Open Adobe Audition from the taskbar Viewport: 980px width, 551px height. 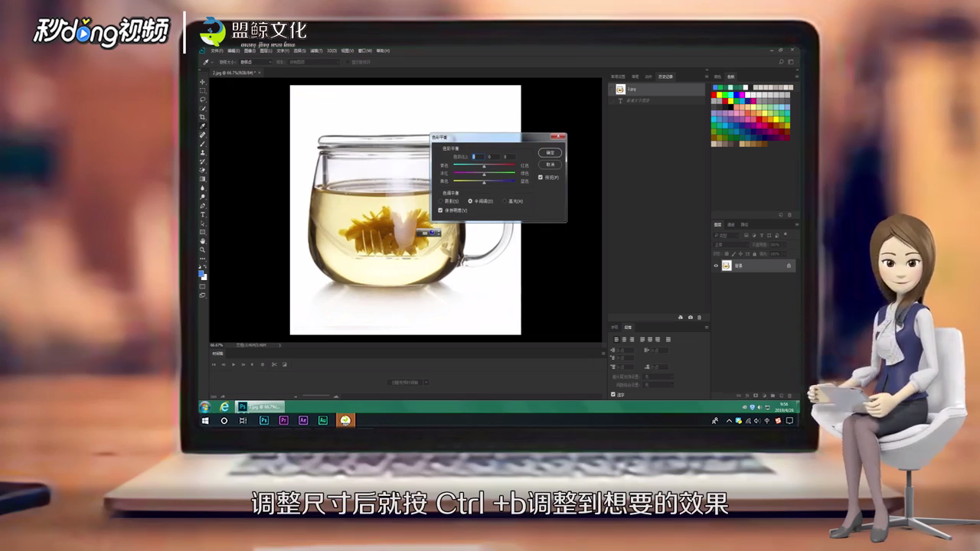tap(323, 420)
